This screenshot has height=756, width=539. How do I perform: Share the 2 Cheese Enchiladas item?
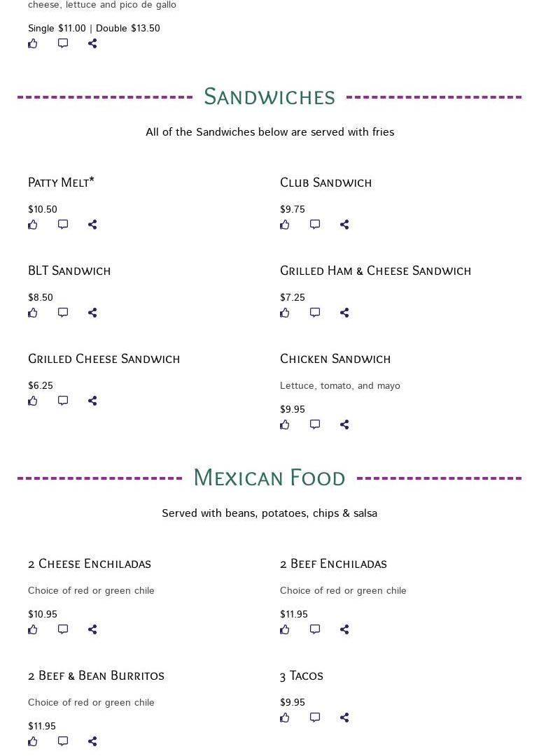[x=92, y=629]
